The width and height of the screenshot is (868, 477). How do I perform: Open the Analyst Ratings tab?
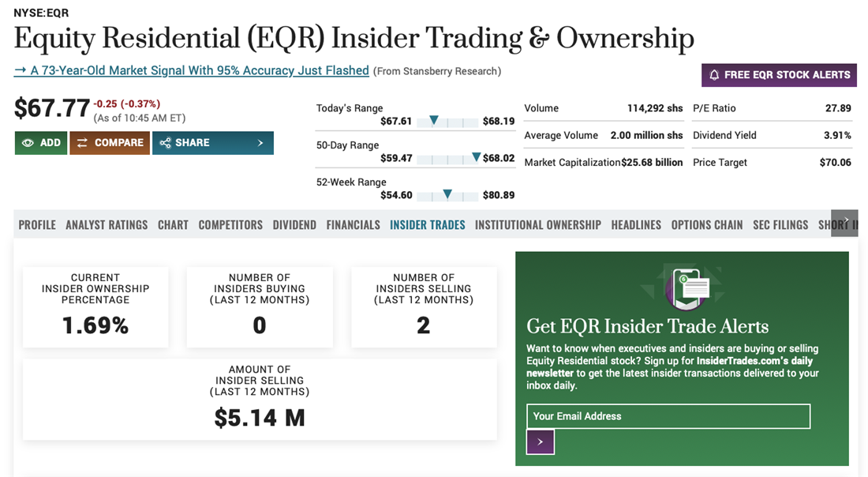(x=107, y=225)
